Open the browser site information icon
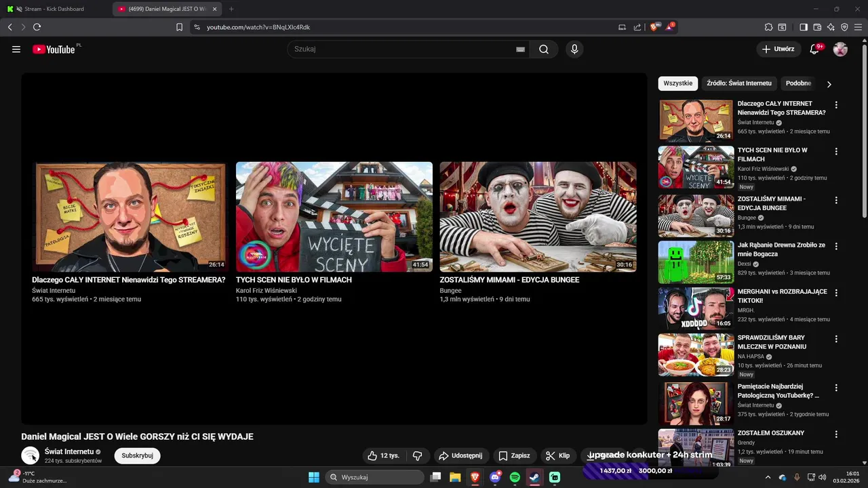This screenshot has height=488, width=868. [197, 27]
